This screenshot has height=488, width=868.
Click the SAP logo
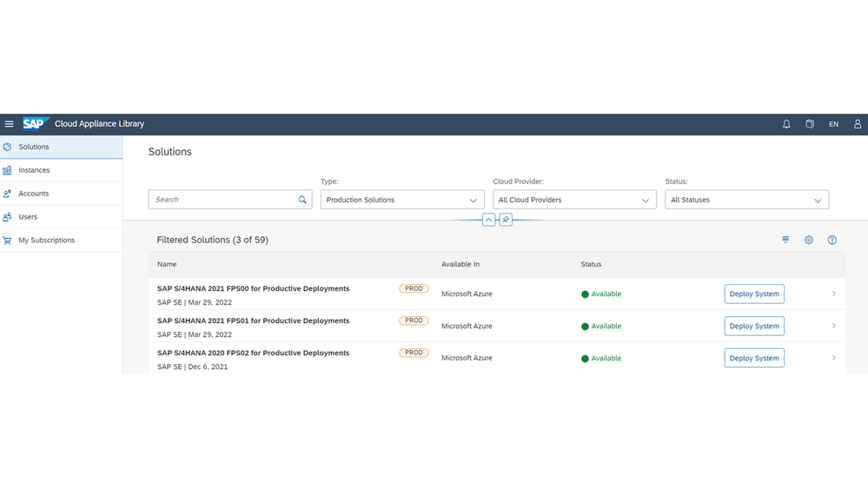pos(36,123)
